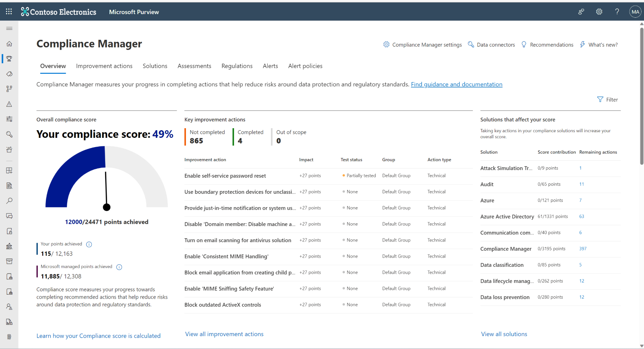644x349 pixels.
Task: Open remaining actions 11 for Audit
Action: [582, 184]
